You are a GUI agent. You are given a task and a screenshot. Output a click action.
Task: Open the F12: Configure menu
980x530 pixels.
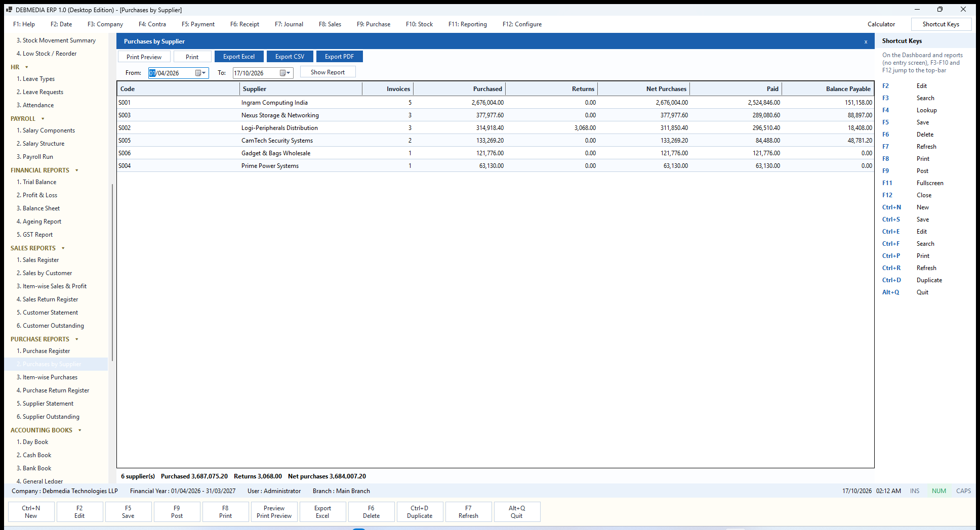pos(522,24)
